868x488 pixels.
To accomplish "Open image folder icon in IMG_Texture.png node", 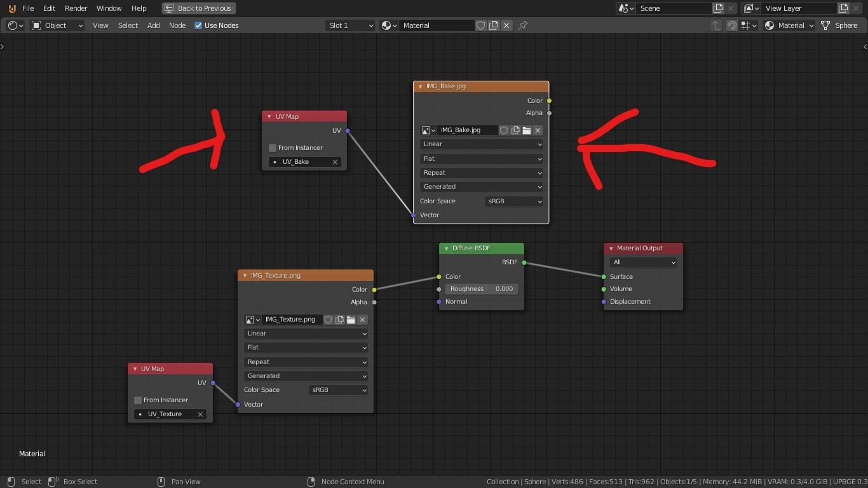I will click(x=351, y=320).
